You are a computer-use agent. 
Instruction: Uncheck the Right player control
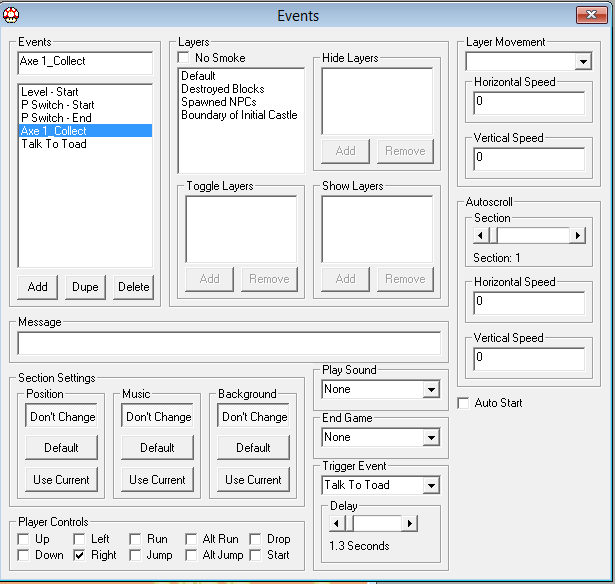click(79, 555)
